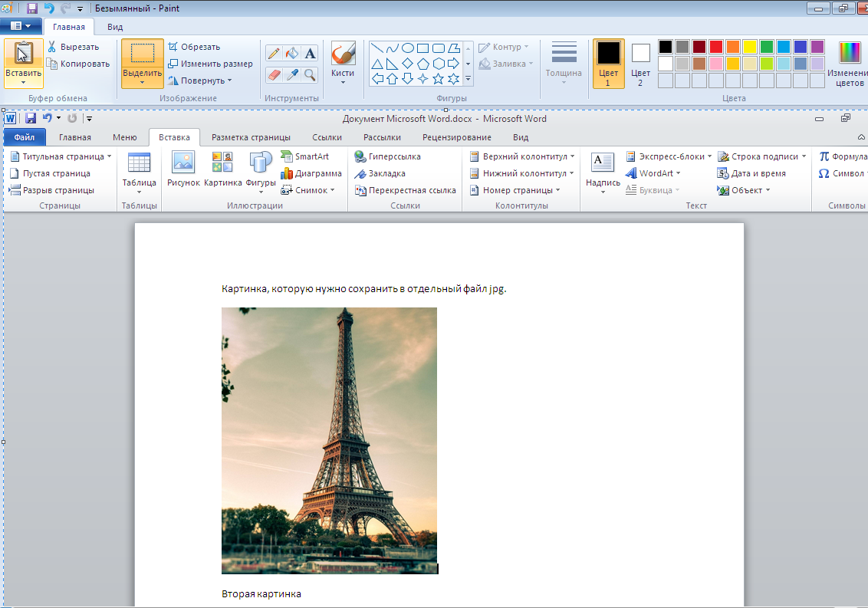Click Диаграмма (Chart) in Word ribbon

point(311,173)
